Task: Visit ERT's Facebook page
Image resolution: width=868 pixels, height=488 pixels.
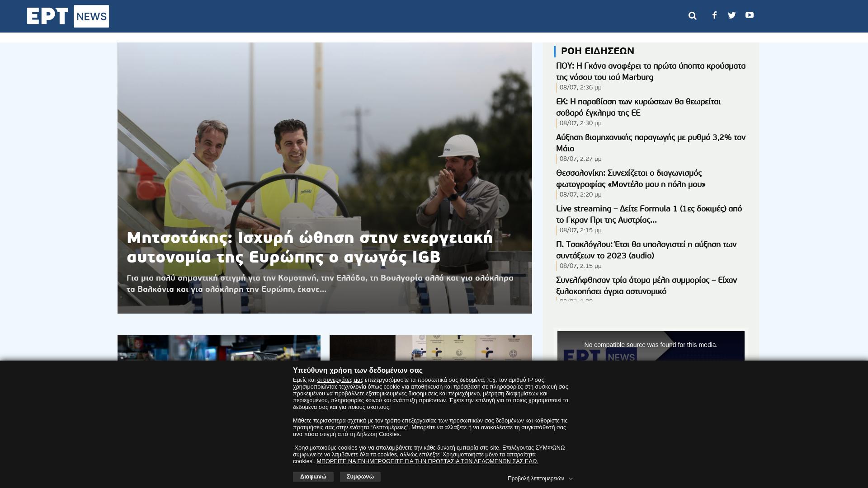Action: 714,15
